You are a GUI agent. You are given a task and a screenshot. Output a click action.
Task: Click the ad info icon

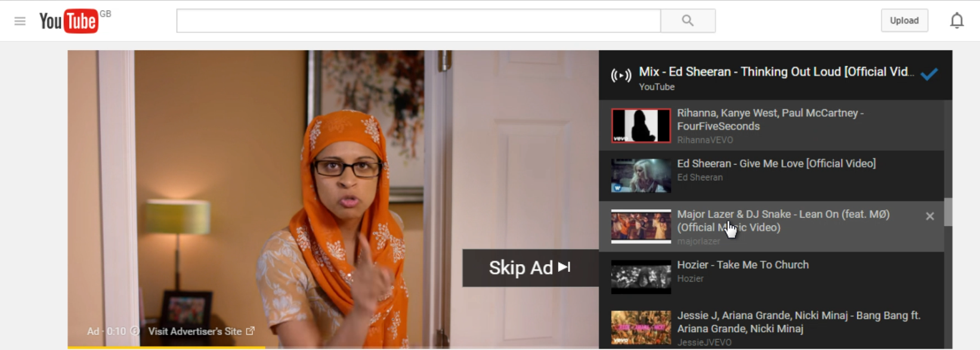tap(135, 331)
